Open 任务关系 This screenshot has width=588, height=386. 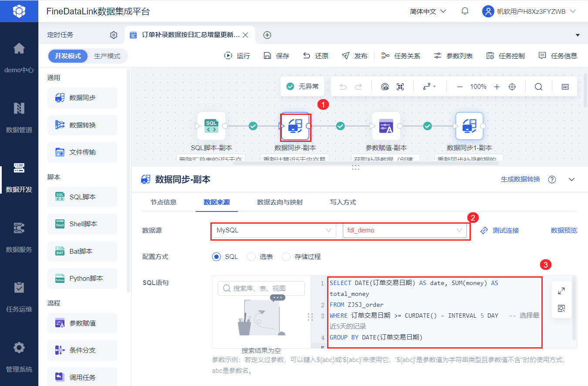click(401, 56)
